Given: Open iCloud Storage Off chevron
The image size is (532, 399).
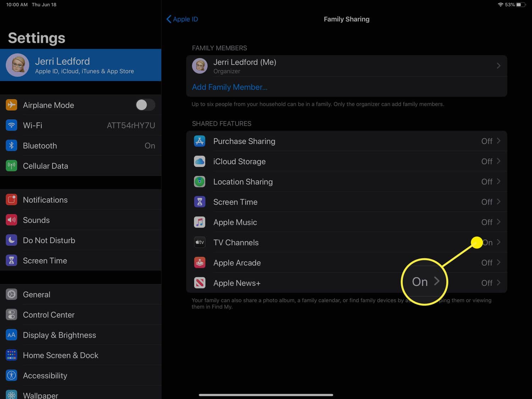Looking at the screenshot, I should point(499,161).
